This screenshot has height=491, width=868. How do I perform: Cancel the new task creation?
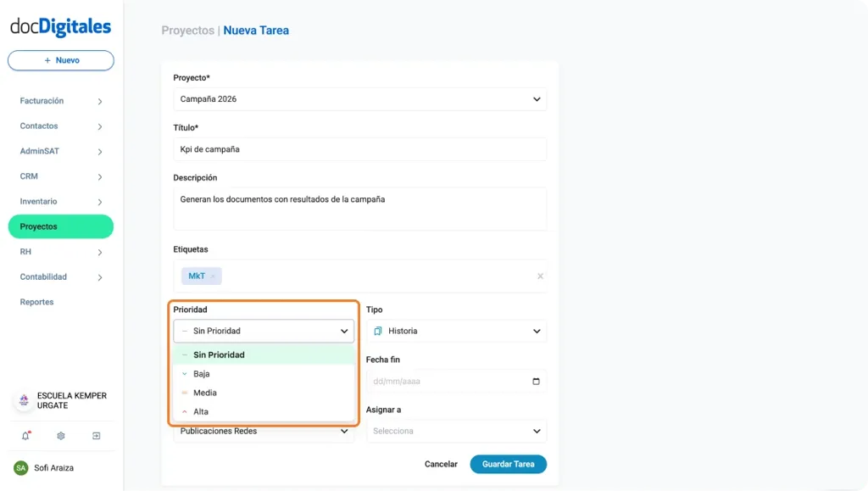point(440,464)
